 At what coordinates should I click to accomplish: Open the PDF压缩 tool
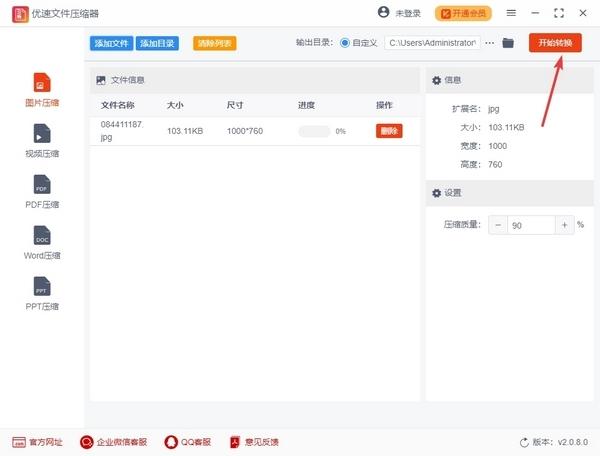[x=42, y=192]
